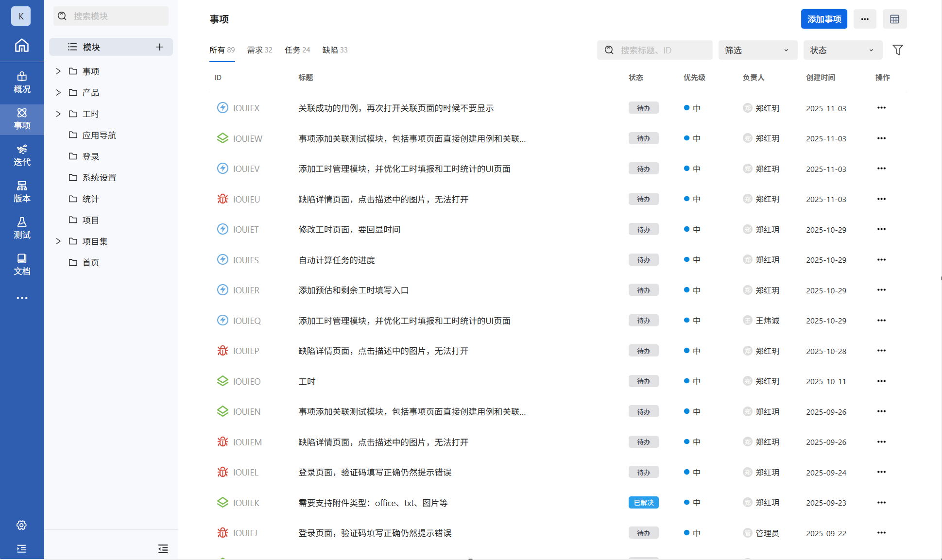This screenshot has width=942, height=560.
Task: Expand the 项目集 folder
Action: pos(58,241)
